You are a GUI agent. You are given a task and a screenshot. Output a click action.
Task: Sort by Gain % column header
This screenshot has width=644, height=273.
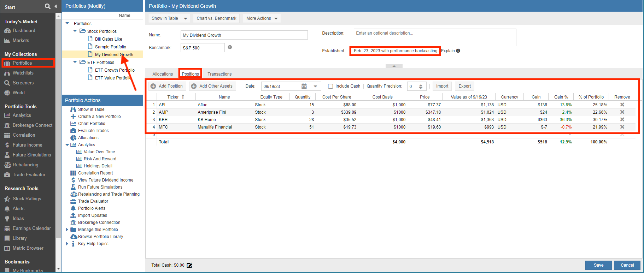click(x=561, y=97)
